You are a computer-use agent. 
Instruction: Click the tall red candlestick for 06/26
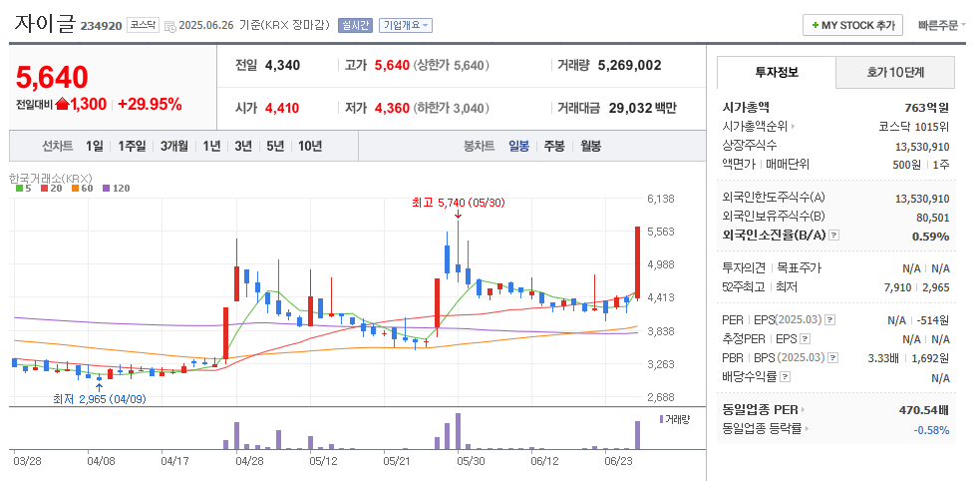click(x=637, y=261)
